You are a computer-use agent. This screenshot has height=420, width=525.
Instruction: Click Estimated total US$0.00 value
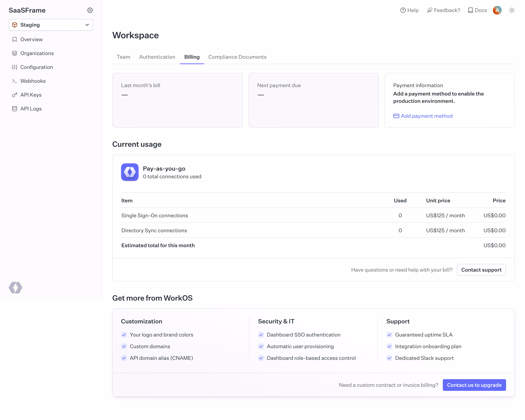click(495, 245)
